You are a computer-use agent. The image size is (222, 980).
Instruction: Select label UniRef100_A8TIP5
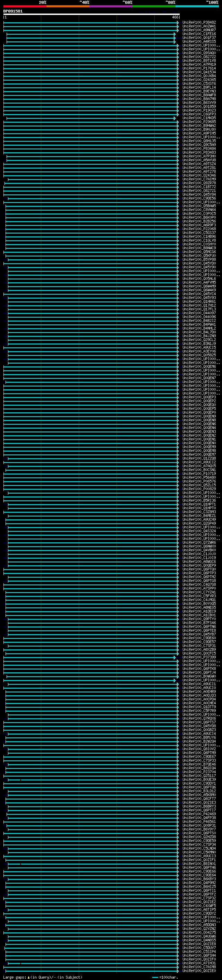tap(199, 910)
